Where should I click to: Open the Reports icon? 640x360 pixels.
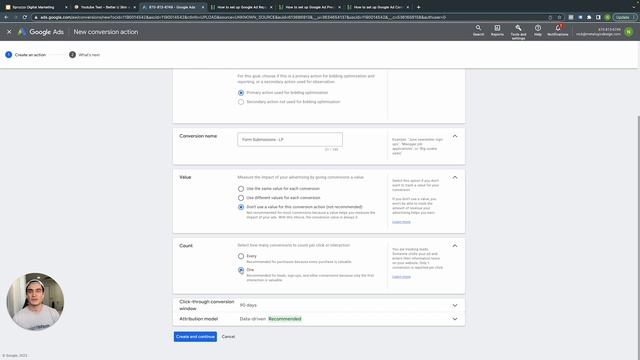pyautogui.click(x=497, y=30)
